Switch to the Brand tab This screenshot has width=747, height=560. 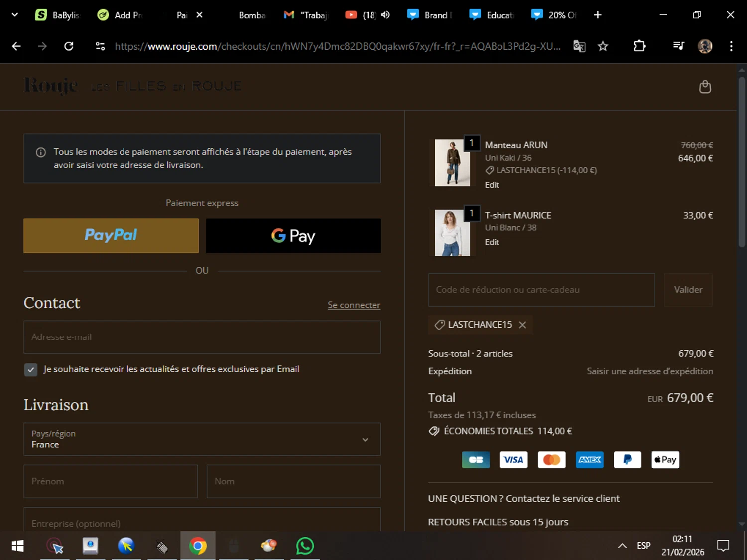(429, 15)
